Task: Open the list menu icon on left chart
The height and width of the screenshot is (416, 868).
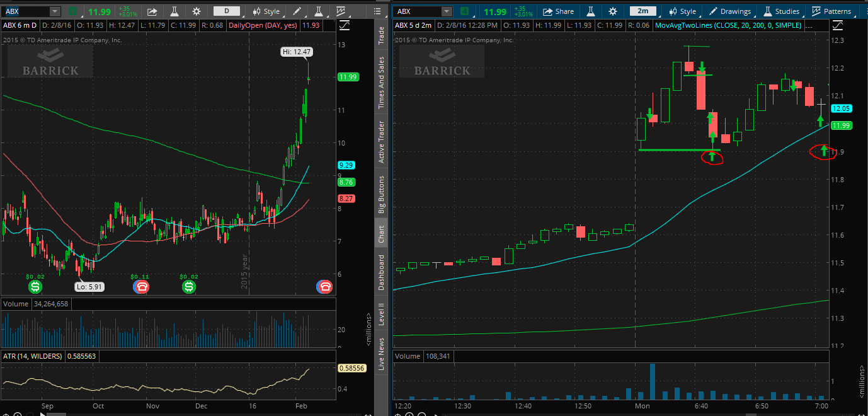Action: click(x=377, y=11)
